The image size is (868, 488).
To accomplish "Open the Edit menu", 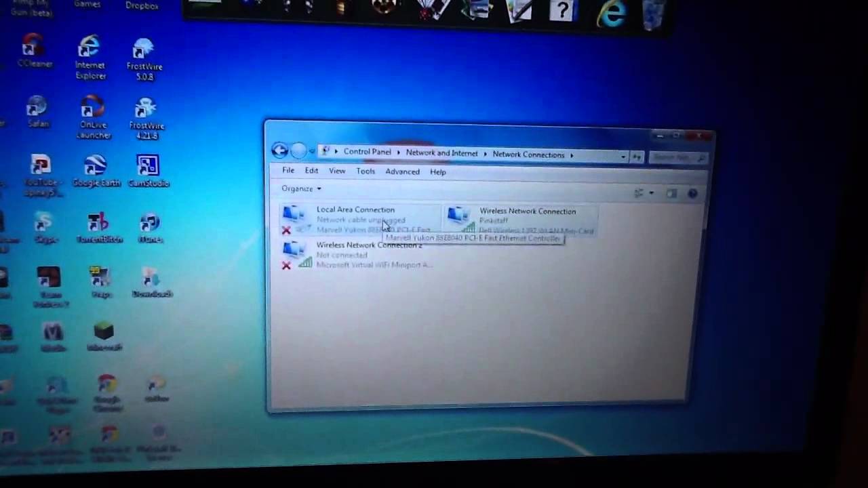I will [x=311, y=171].
